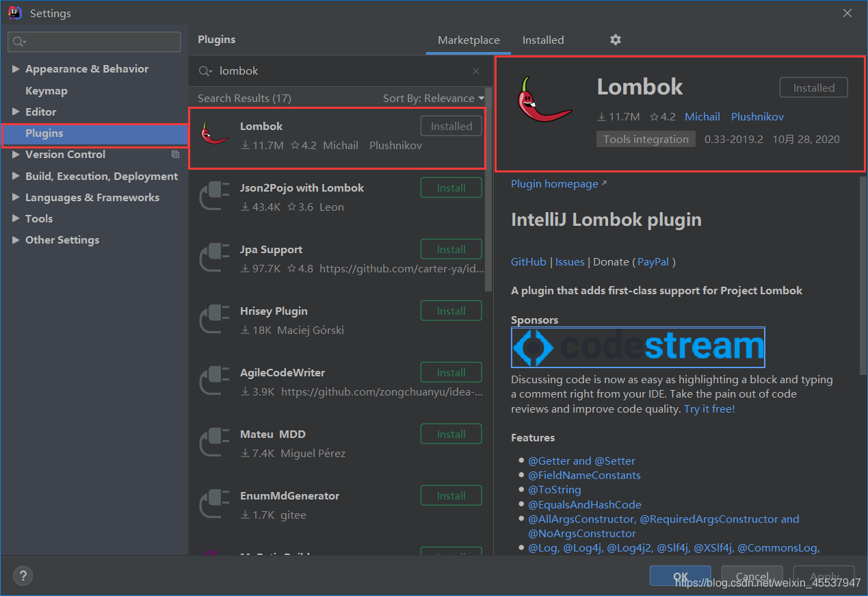Open the Sort By Relevance dropdown
Image resolution: width=868 pixels, height=596 pixels.
433,99
